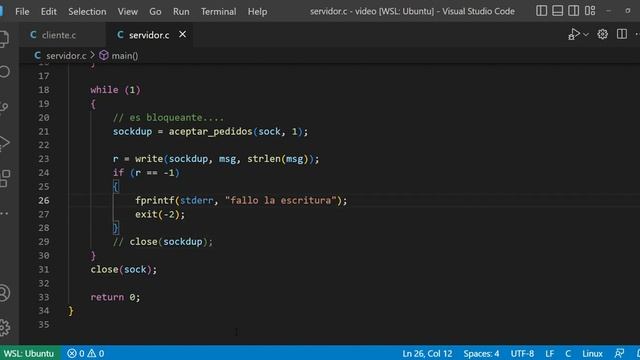Click the return 0 statement

click(115, 297)
